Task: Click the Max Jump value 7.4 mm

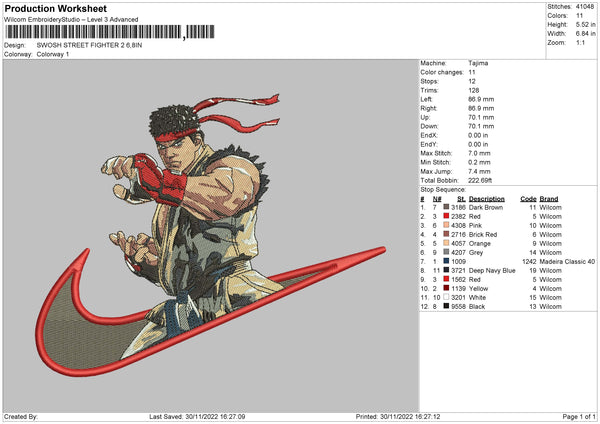Action: pyautogui.click(x=479, y=171)
